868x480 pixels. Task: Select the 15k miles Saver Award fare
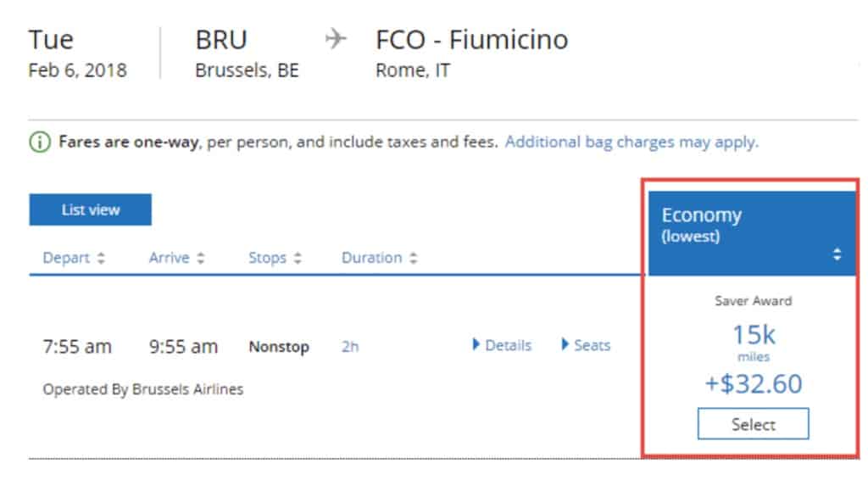tap(753, 424)
